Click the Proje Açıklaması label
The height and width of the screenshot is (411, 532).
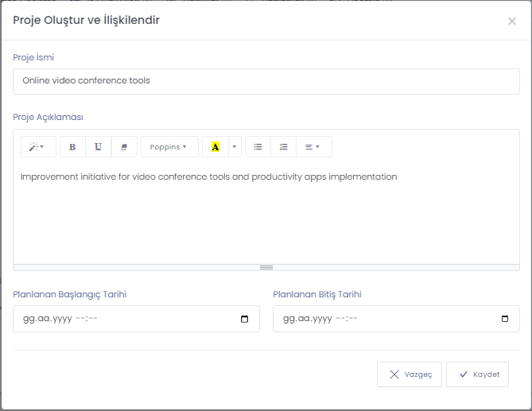(x=48, y=117)
